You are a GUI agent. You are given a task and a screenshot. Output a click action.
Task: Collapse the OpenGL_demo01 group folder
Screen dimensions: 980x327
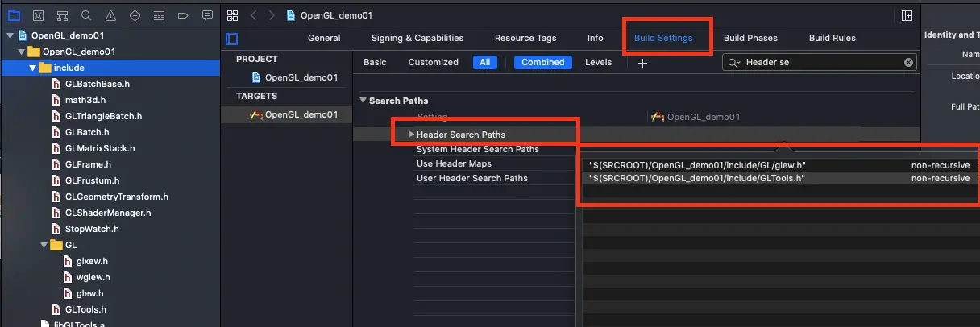click(22, 52)
